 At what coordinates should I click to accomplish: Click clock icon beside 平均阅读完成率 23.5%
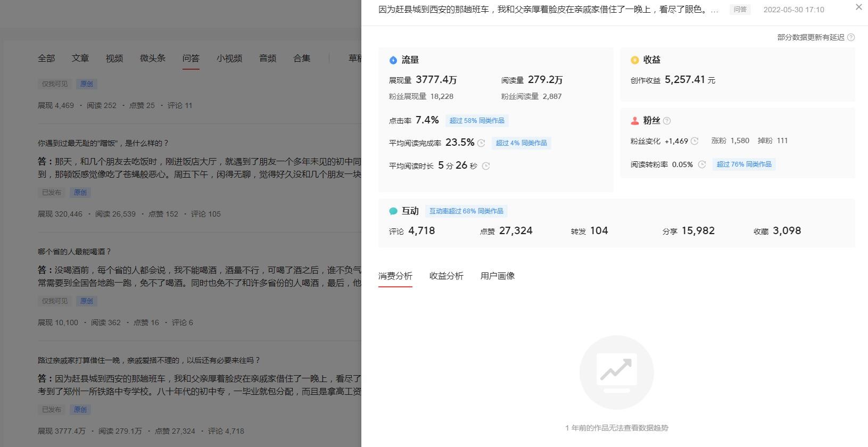click(481, 143)
